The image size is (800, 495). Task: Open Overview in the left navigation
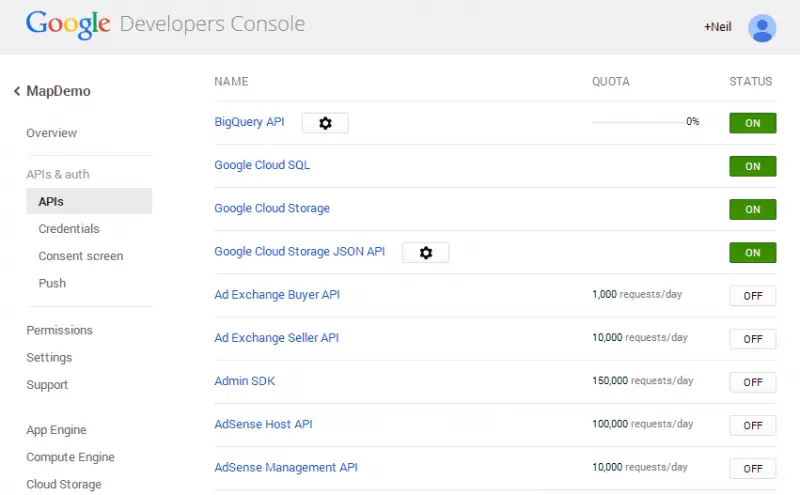(52, 133)
